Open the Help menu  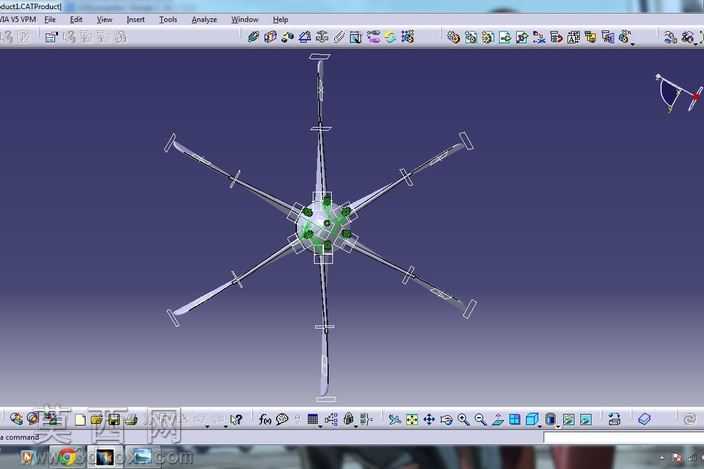(x=280, y=20)
